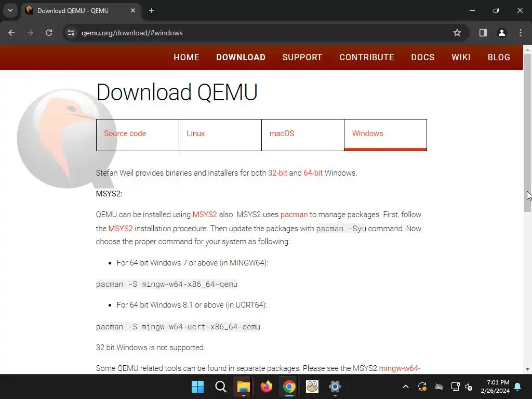Expand the tab search dropdown

10,10
